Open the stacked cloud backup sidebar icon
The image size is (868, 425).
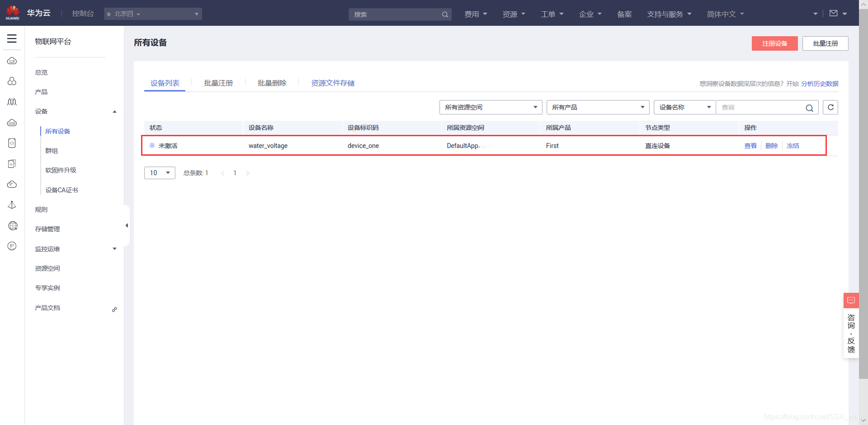(12, 163)
